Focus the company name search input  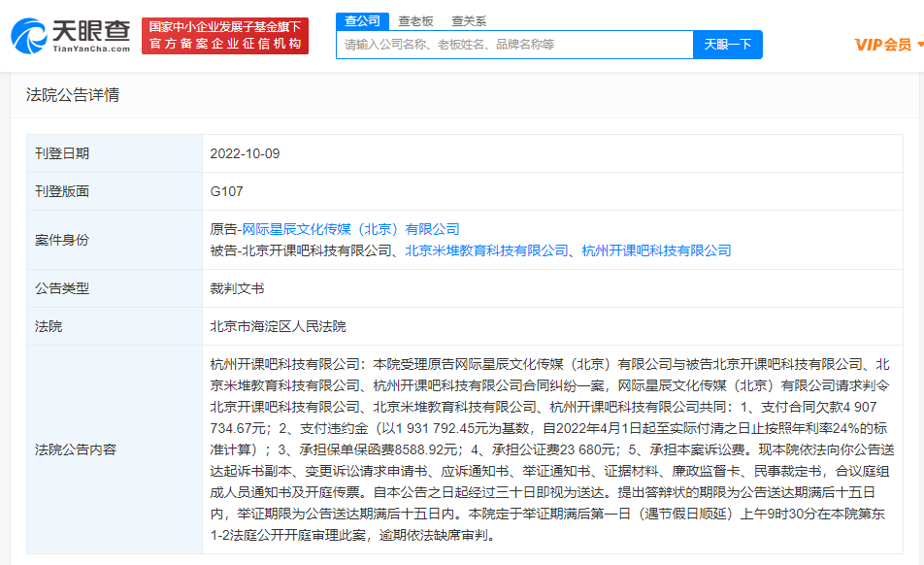(x=514, y=45)
